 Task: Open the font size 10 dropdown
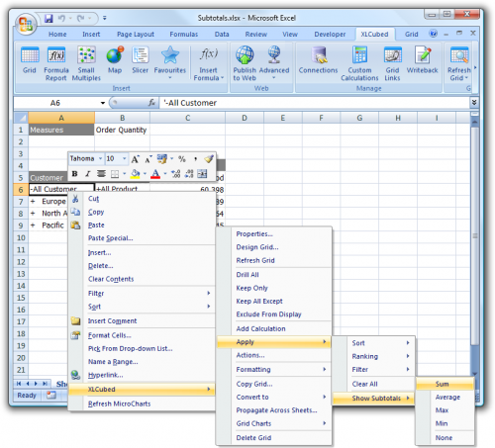tap(125, 159)
